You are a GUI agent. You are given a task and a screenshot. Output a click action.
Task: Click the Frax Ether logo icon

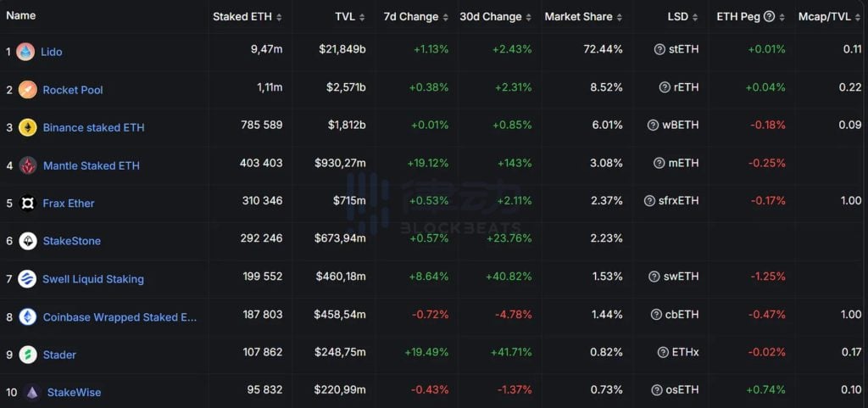point(27,204)
